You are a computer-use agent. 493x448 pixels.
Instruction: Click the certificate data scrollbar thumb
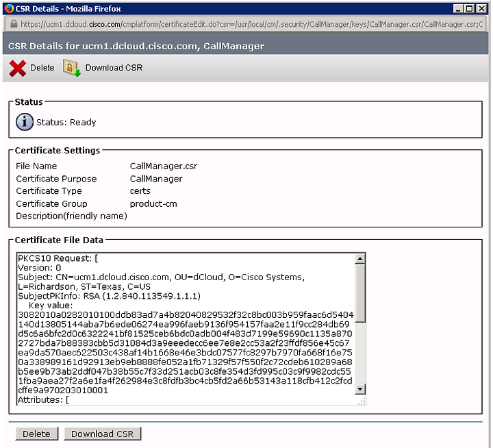pos(360,293)
